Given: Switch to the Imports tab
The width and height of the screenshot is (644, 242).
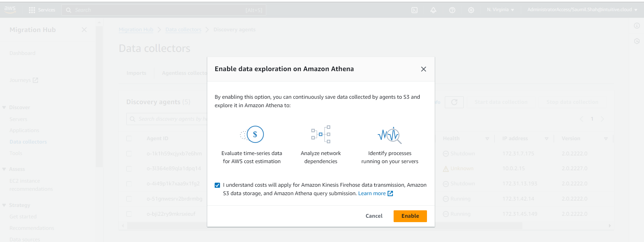Looking at the screenshot, I should coord(136,73).
